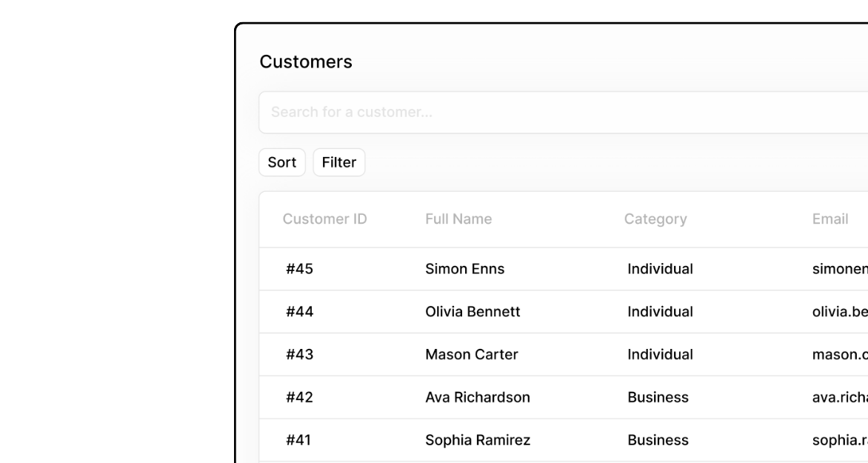Screen dimensions: 868x463
Task: Click Olivia Bennett's email address
Action: (840, 312)
